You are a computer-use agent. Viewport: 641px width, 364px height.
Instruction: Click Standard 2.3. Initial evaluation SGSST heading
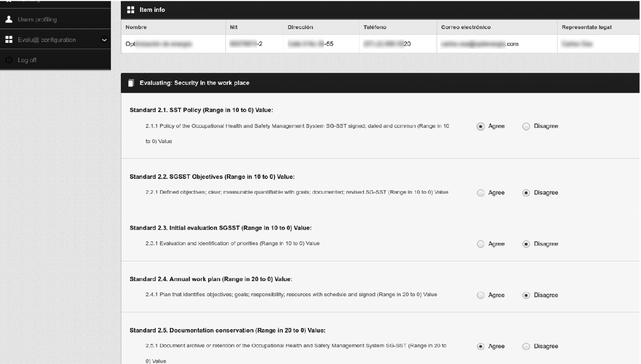(x=221, y=228)
